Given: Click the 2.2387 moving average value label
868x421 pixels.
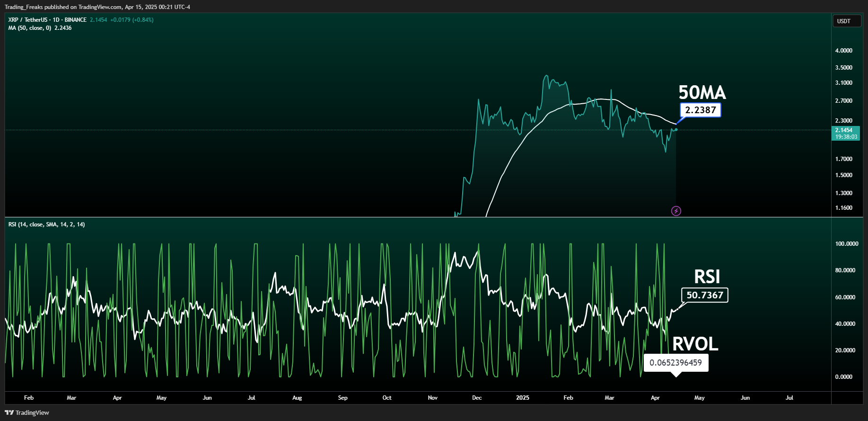Looking at the screenshot, I should point(701,110).
